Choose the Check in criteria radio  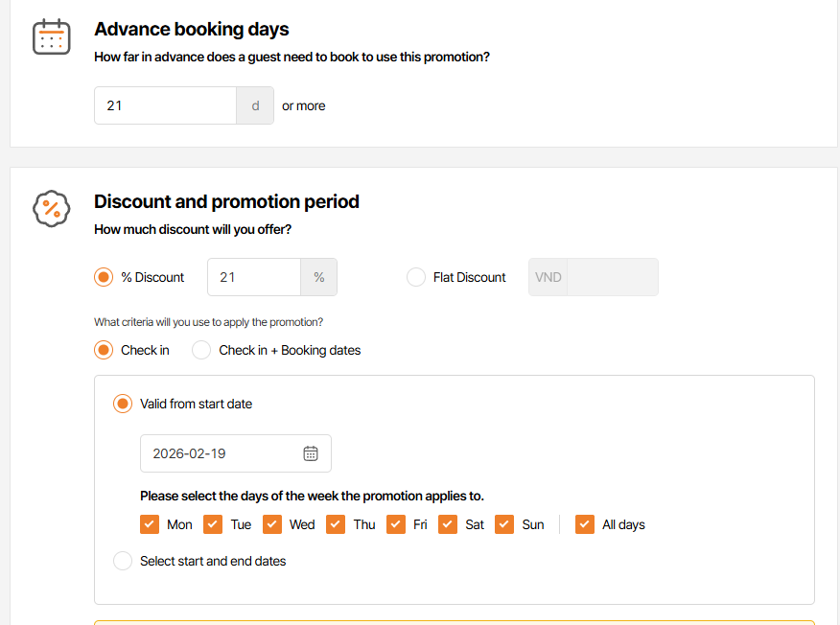click(x=104, y=350)
